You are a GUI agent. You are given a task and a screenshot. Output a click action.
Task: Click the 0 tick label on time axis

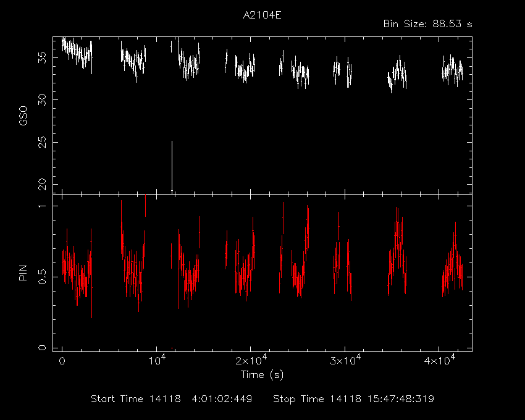pyautogui.click(x=62, y=361)
